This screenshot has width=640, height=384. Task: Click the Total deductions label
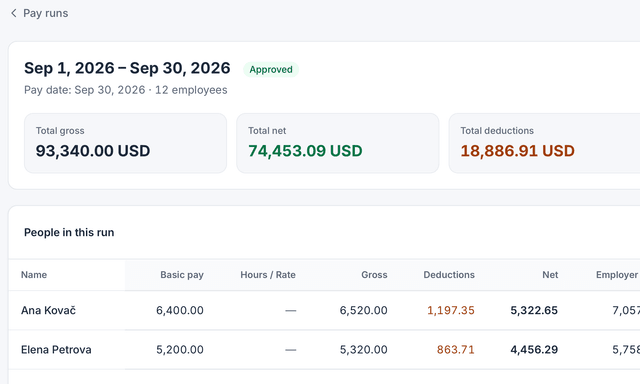497,131
